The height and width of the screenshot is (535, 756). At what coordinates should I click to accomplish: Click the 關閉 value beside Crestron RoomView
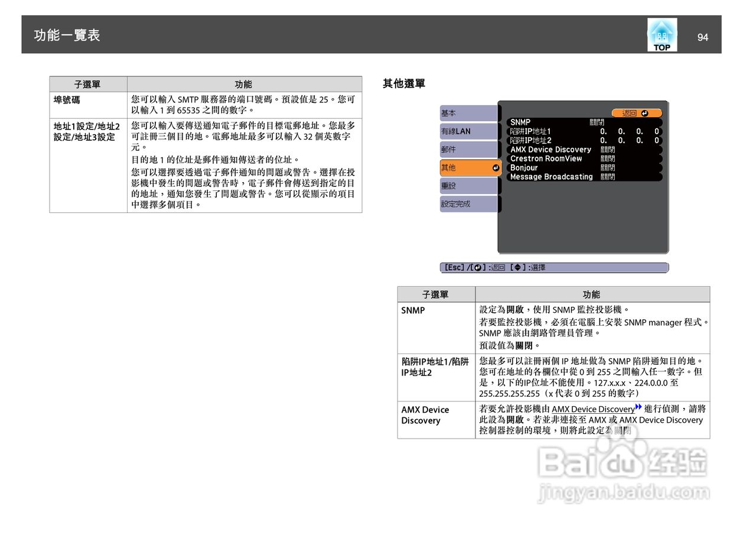[x=608, y=158]
